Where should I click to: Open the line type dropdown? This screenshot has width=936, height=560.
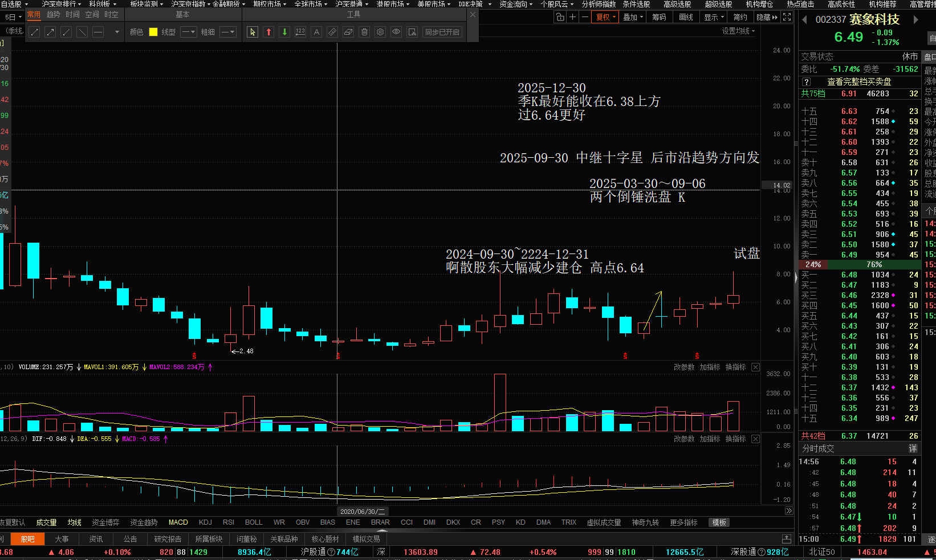click(189, 32)
